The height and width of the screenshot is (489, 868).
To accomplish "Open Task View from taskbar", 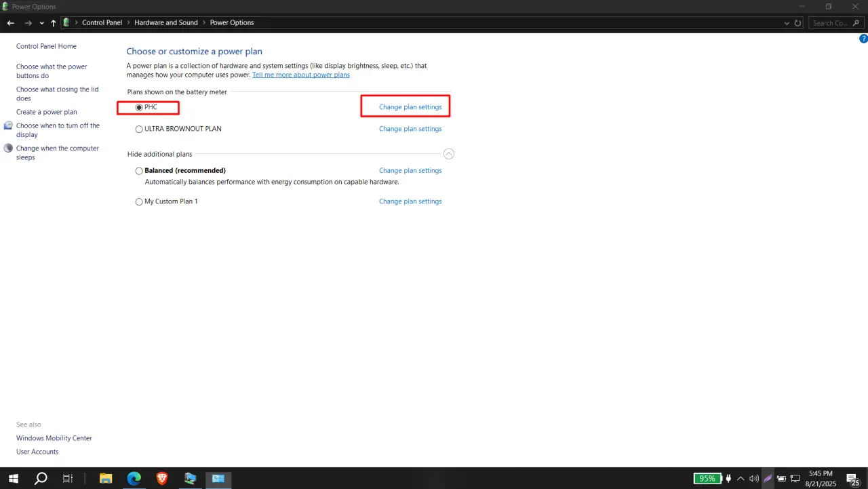I will (68, 478).
